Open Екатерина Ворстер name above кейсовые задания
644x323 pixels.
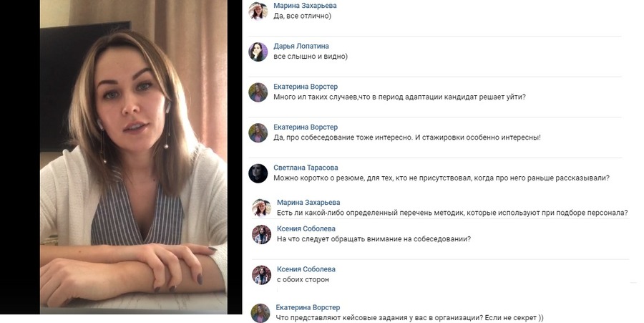pos(308,307)
